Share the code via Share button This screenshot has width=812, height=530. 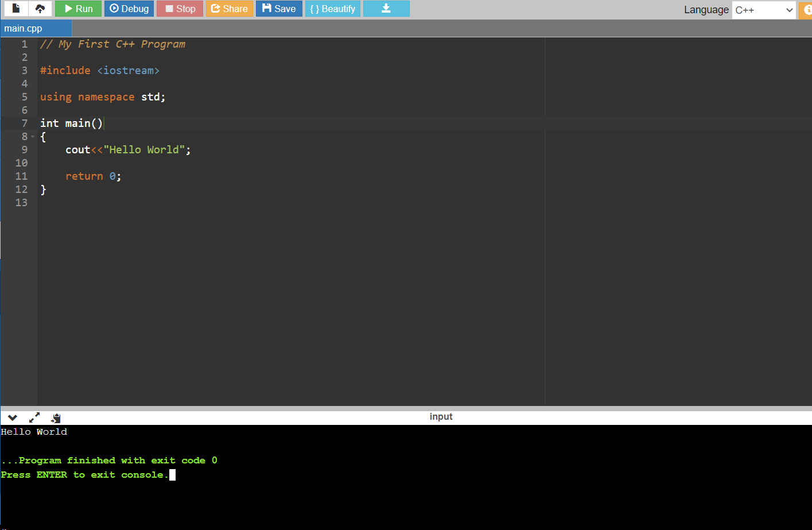pyautogui.click(x=230, y=9)
